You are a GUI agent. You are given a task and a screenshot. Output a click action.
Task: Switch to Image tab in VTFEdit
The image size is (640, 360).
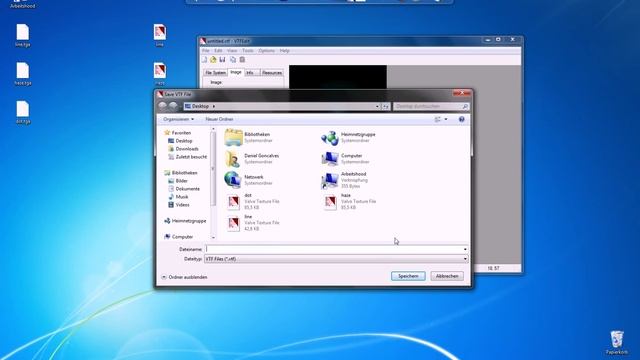(x=236, y=72)
